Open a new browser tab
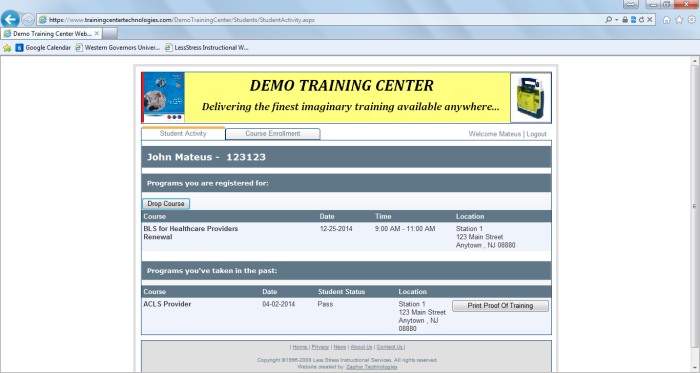This screenshot has height=373, width=700. 110,33
